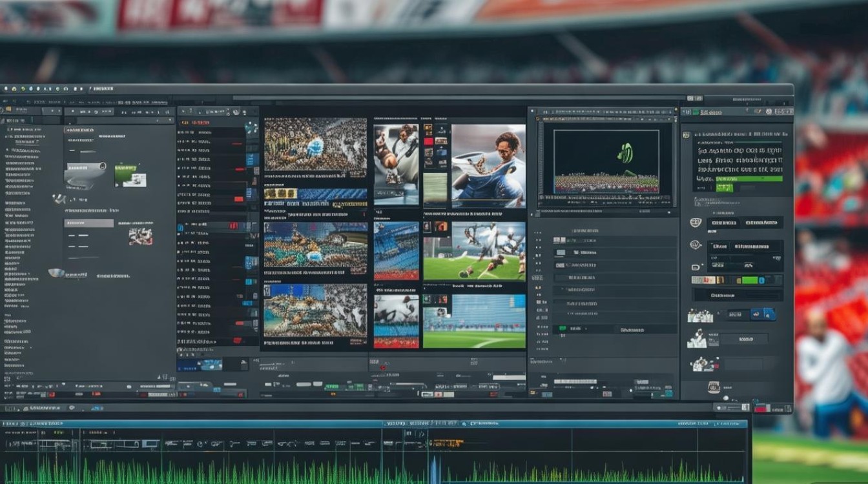Click the small rectangular icon under the round icons

[x=696, y=267]
